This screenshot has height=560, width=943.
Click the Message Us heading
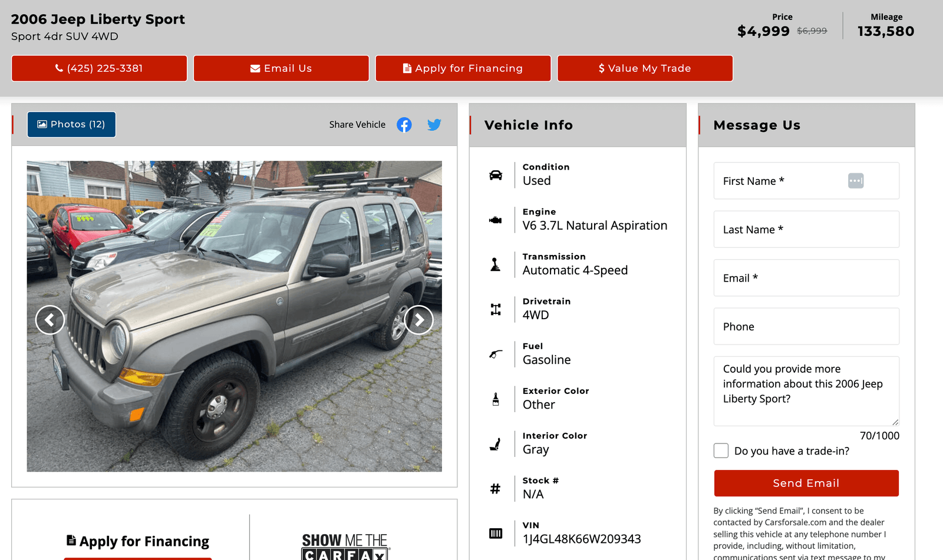[x=757, y=125]
